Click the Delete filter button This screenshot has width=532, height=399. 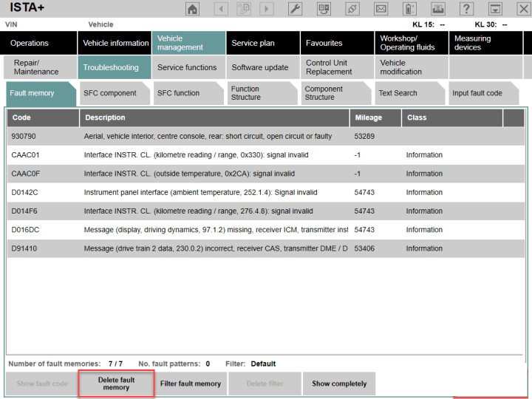pyautogui.click(x=265, y=383)
